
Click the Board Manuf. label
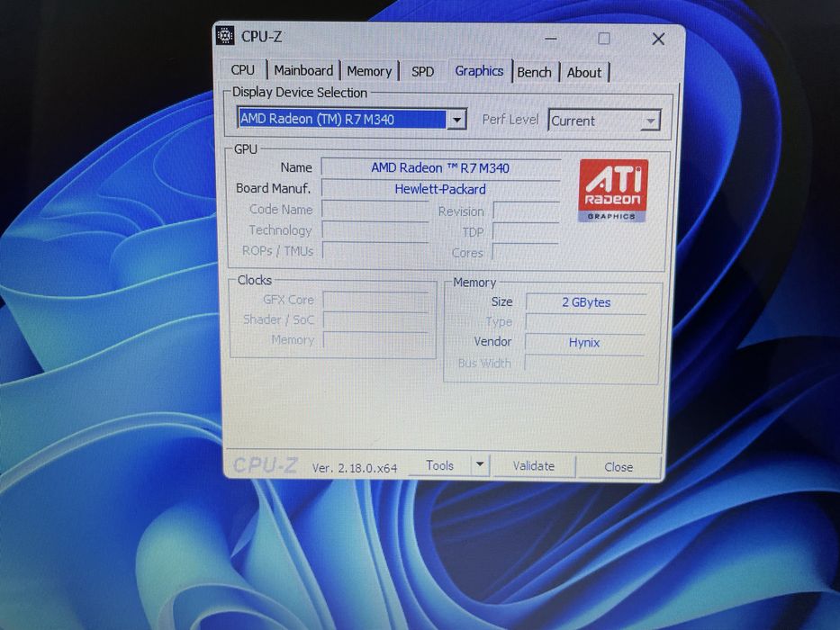tap(273, 188)
